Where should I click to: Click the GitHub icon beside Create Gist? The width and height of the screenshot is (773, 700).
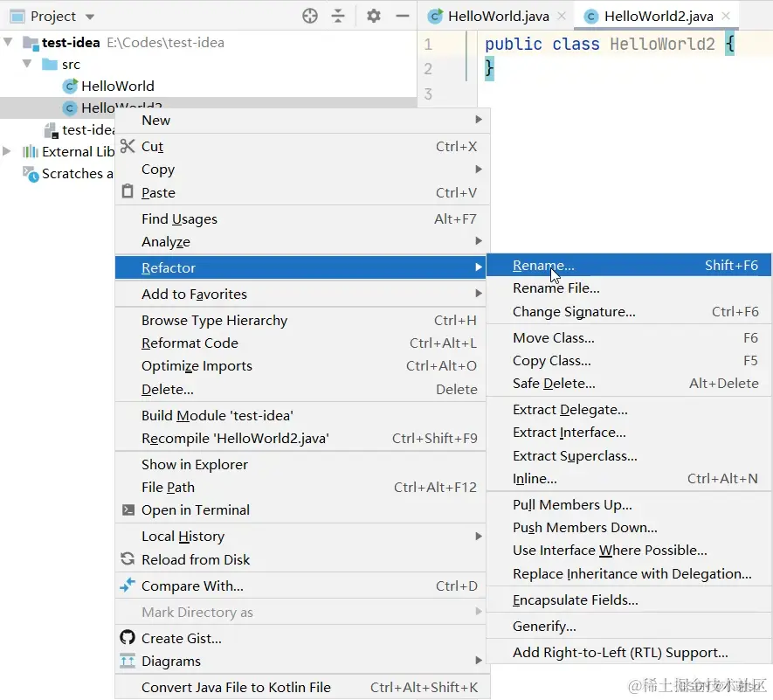(128, 637)
